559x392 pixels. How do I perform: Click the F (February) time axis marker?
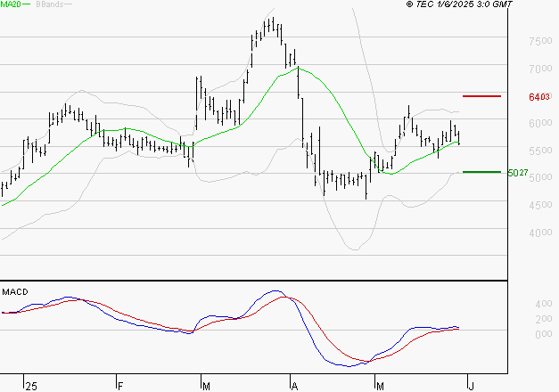tap(119, 386)
